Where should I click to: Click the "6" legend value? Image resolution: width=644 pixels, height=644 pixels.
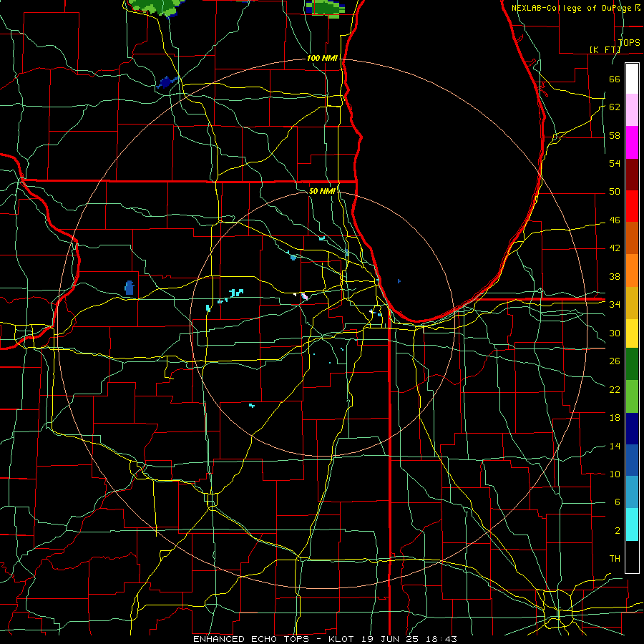click(617, 502)
